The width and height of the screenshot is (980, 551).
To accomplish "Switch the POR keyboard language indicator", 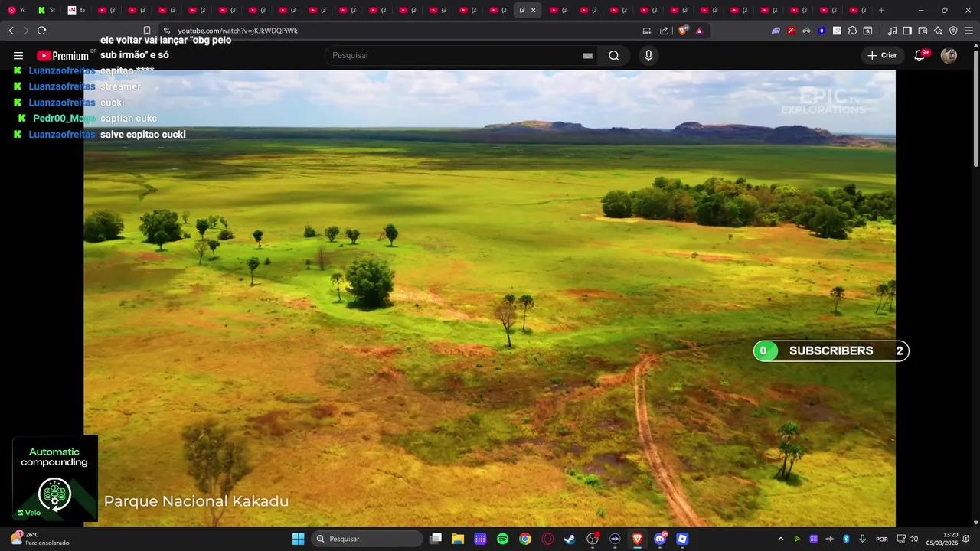I will click(x=882, y=539).
